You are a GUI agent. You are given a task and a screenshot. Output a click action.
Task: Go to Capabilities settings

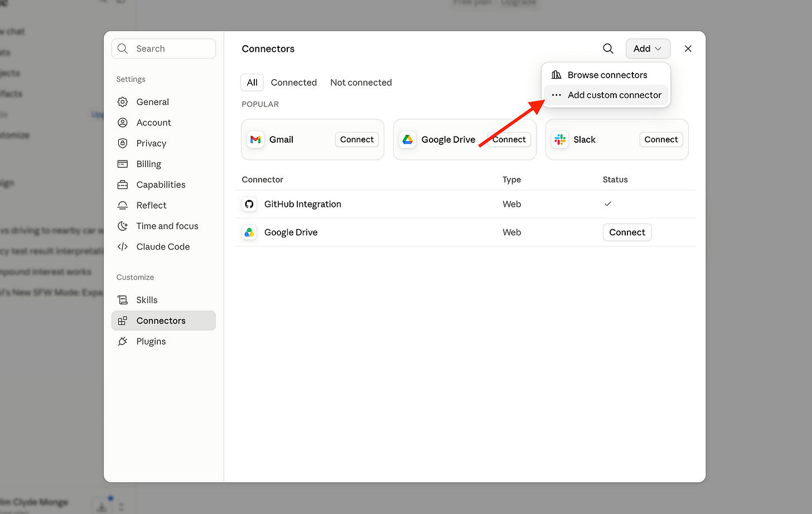[163, 185]
